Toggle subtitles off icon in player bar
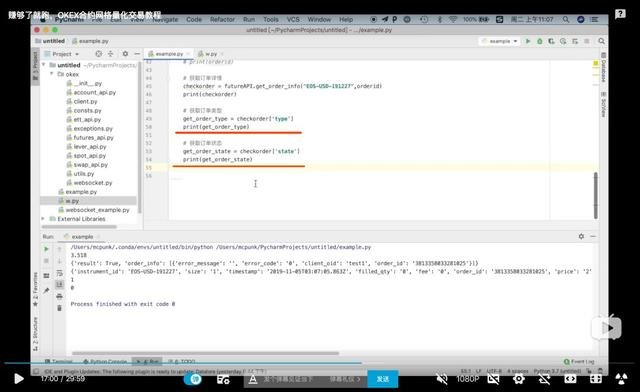 (x=493, y=379)
